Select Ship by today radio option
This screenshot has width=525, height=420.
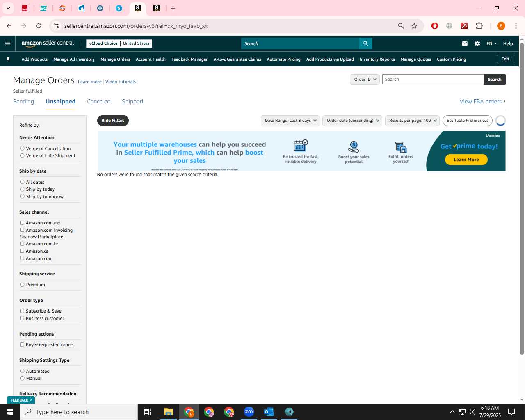(22, 189)
